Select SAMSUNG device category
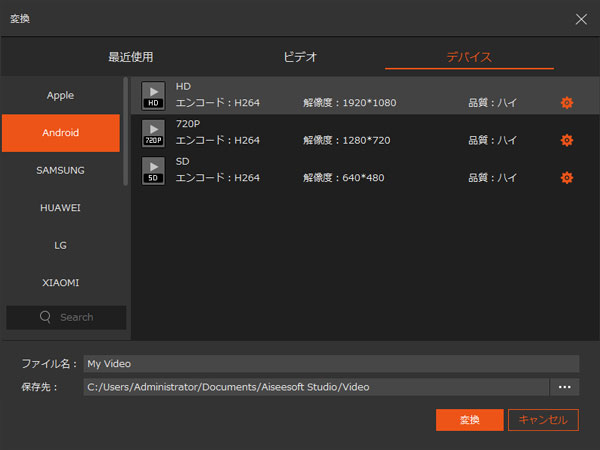Screen dimensions: 600x450 tap(60, 170)
